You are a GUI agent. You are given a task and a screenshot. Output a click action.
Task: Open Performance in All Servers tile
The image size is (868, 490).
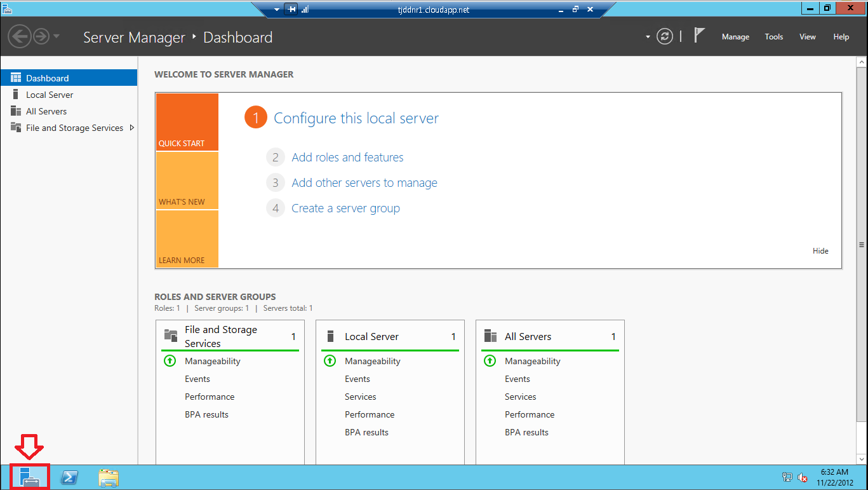(x=530, y=414)
